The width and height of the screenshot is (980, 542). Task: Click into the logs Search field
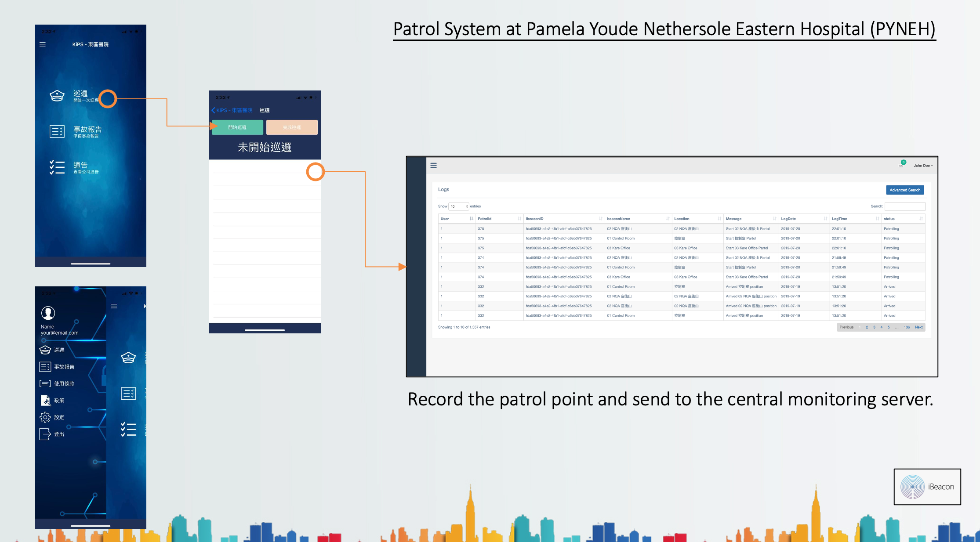(905, 206)
